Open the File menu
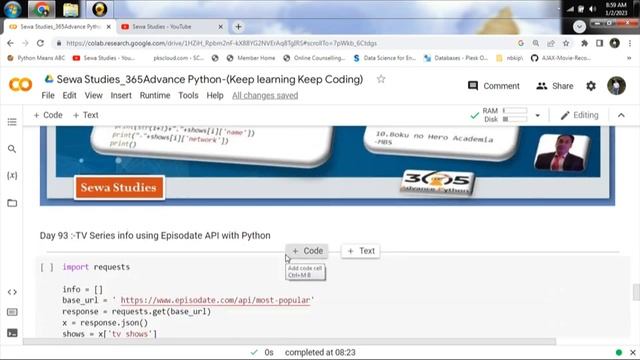640x360 pixels. [x=48, y=95]
